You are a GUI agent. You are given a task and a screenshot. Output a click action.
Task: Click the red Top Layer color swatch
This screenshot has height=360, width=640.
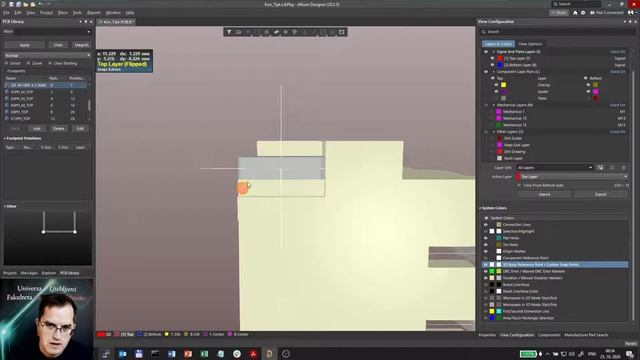(500, 58)
